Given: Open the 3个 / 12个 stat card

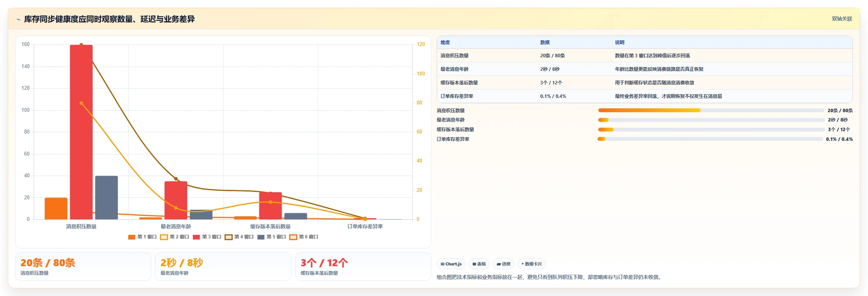Looking at the screenshot, I should pos(363,267).
